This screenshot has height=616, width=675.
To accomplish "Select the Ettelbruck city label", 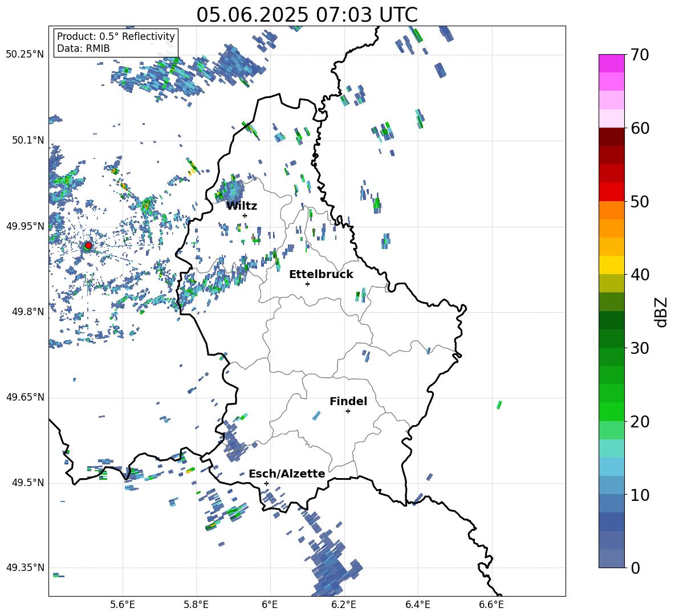I will point(321,275).
